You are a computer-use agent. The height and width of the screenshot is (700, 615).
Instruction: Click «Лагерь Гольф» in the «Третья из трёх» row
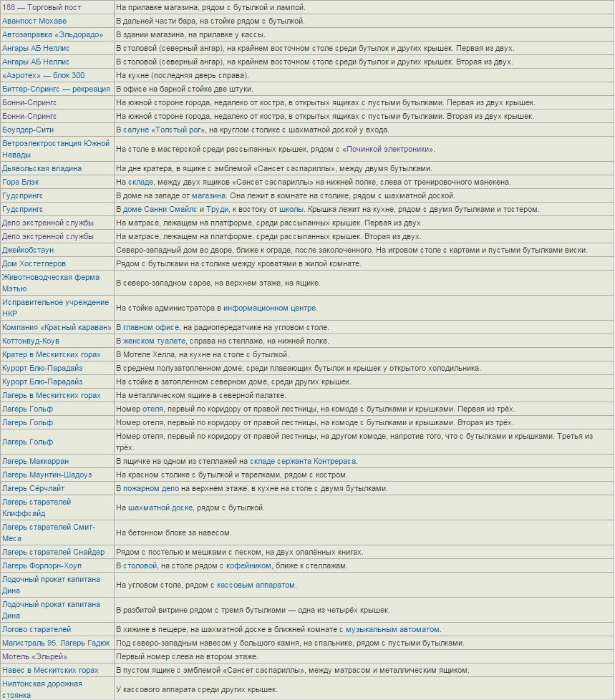pos(28,442)
